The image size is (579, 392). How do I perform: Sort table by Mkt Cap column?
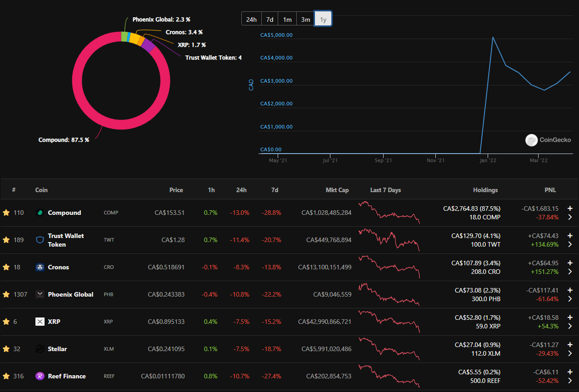tap(337, 190)
